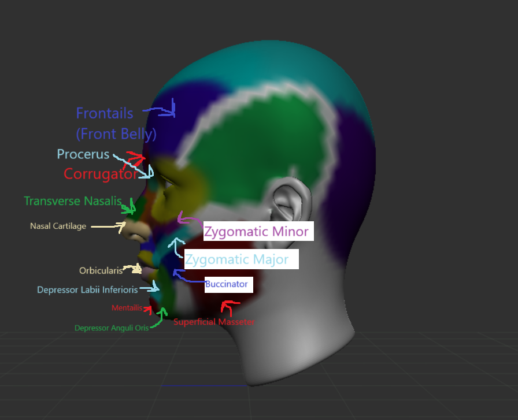The image size is (518, 420).
Task: Click the 'Frontails' text label
Action: (105, 113)
